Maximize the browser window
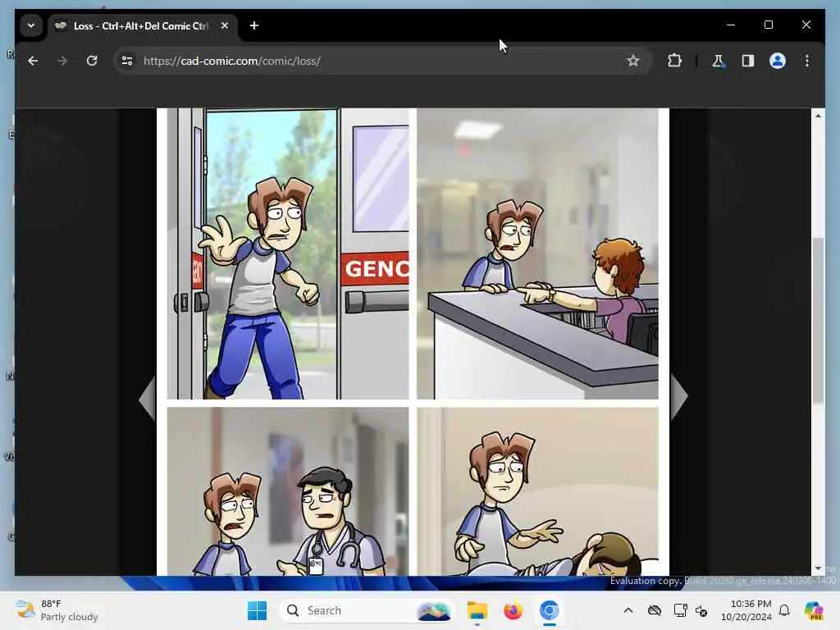Image resolution: width=840 pixels, height=630 pixels. pos(768,25)
